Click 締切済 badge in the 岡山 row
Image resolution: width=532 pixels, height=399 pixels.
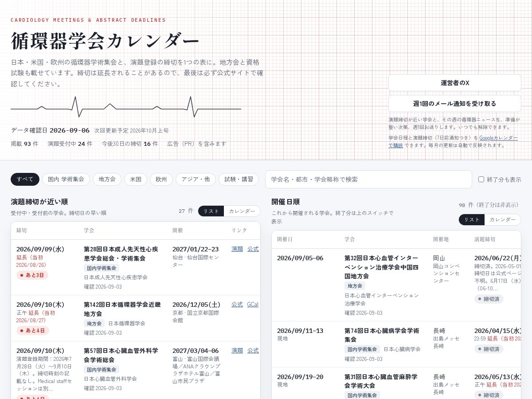tap(489, 299)
